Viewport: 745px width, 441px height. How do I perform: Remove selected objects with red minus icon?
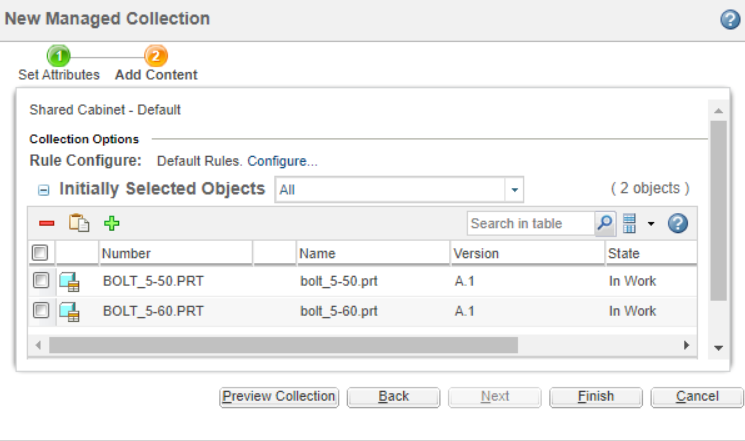[47, 223]
